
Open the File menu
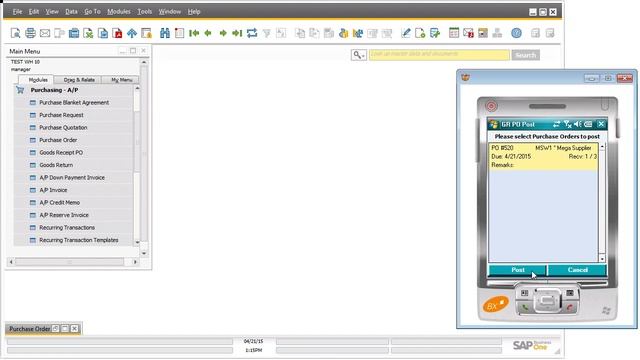[17, 11]
